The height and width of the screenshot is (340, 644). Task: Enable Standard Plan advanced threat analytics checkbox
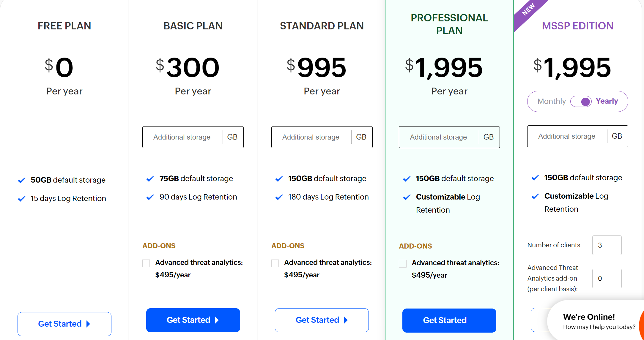pos(275,263)
